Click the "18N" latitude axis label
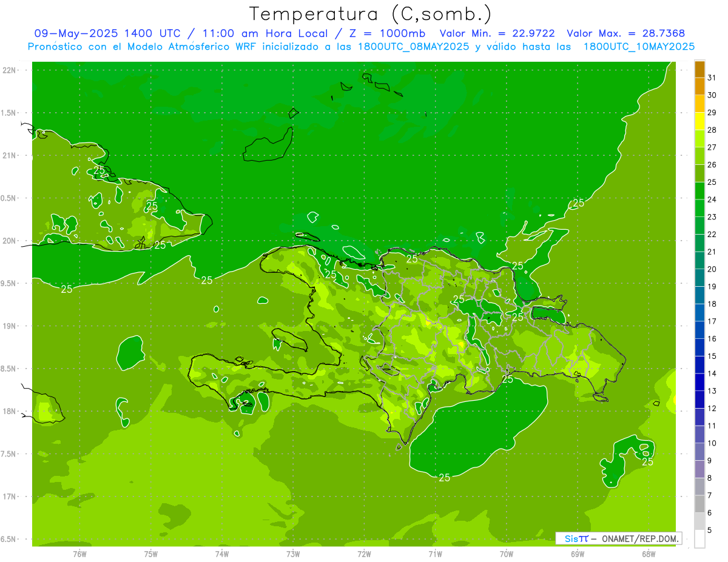Screen dimensions: 728x562 point(10,411)
